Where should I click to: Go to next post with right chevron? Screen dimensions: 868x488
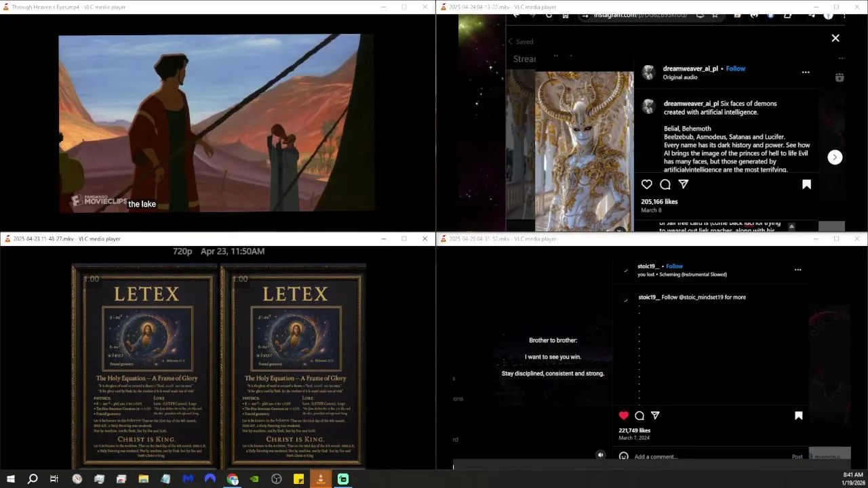coord(835,157)
